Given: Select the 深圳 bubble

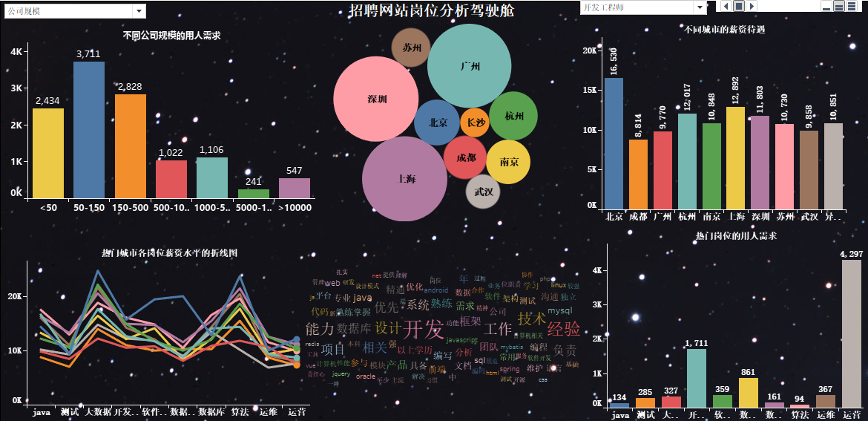Looking at the screenshot, I should 376,99.
